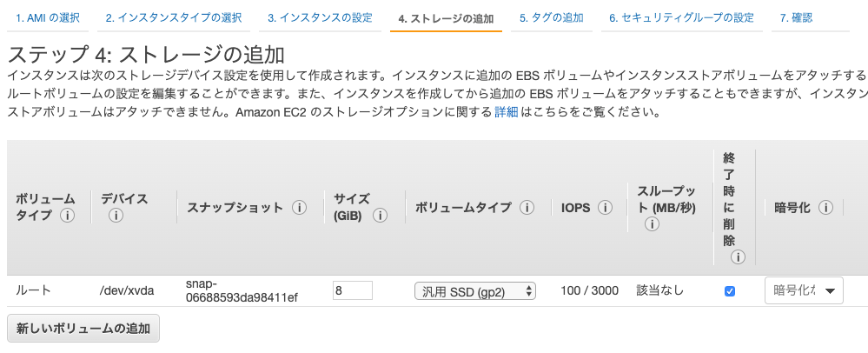This screenshot has height=353, width=868.
Task: Click info icon under 終了時に削除
Action: point(738,257)
